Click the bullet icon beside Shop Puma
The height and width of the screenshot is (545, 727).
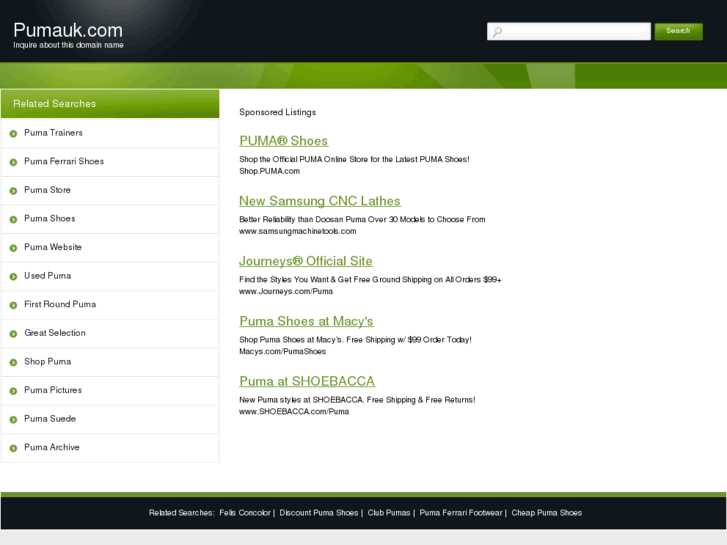point(13,362)
